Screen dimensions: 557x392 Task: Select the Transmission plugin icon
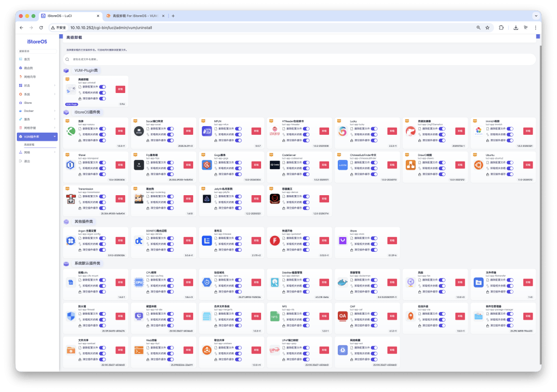(71, 200)
